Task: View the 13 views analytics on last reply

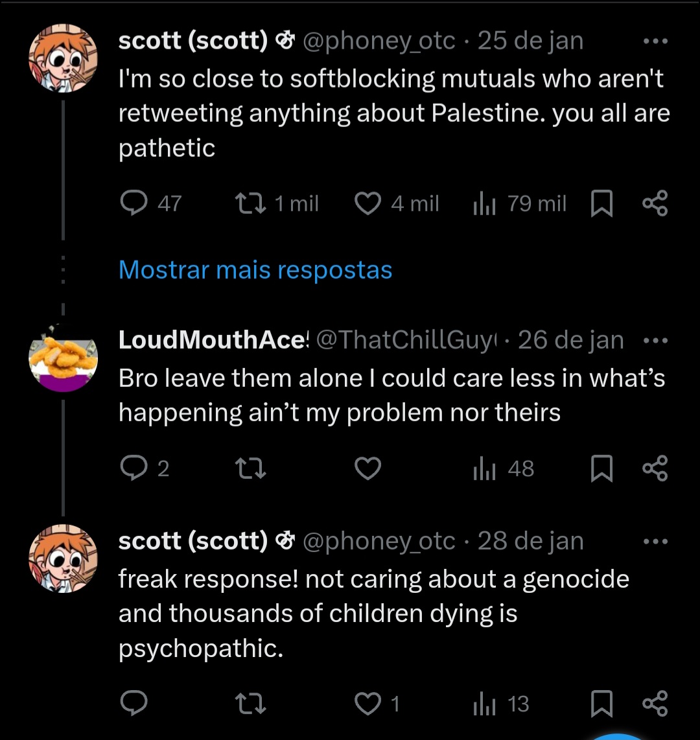Action: [x=485, y=704]
